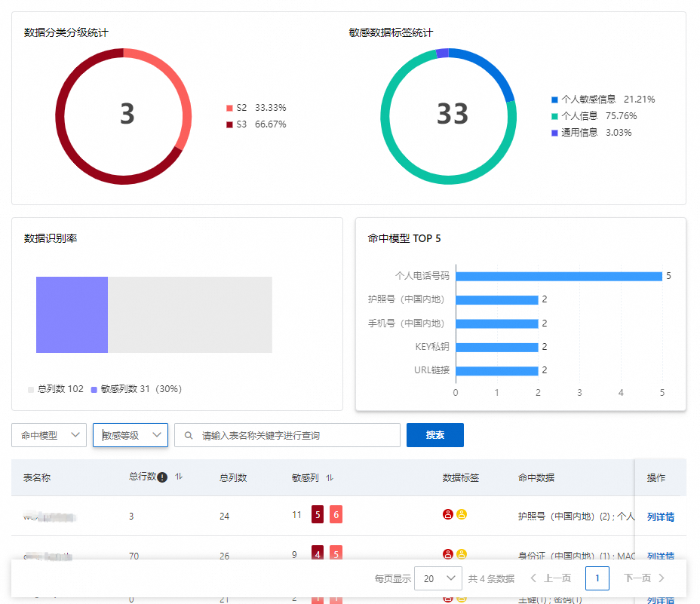
Task: Click the 手机号（中国内地）bar in chart
Action: point(497,323)
